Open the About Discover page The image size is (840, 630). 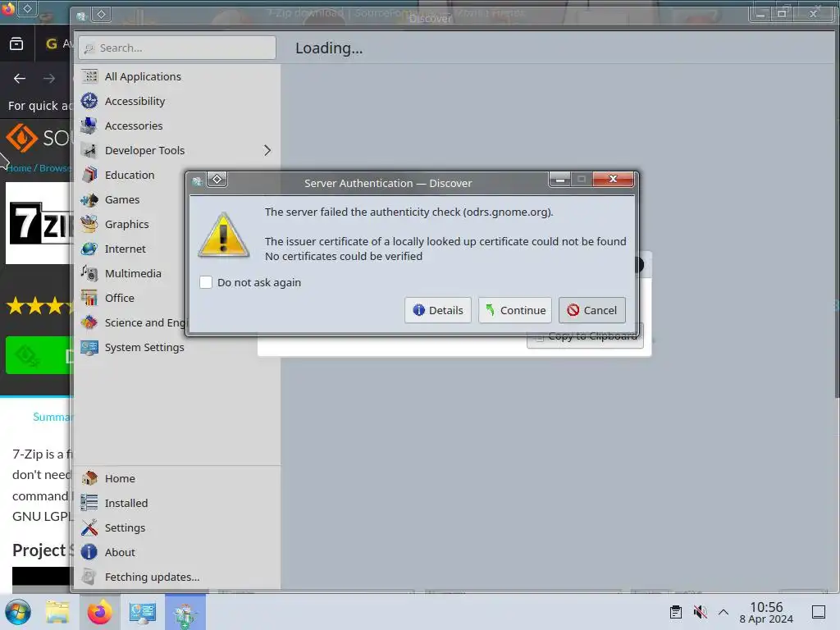(177, 552)
